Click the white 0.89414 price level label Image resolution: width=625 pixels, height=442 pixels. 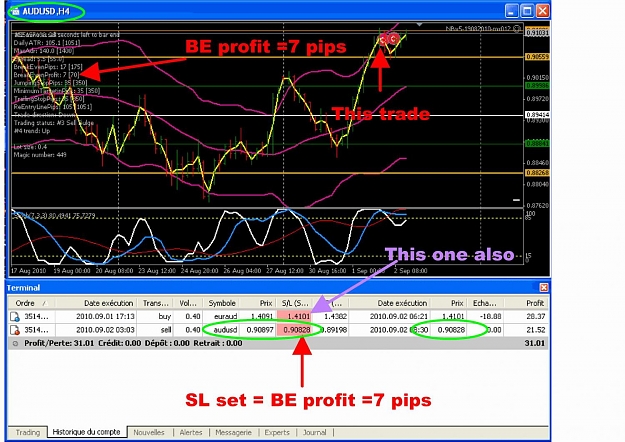pos(537,115)
